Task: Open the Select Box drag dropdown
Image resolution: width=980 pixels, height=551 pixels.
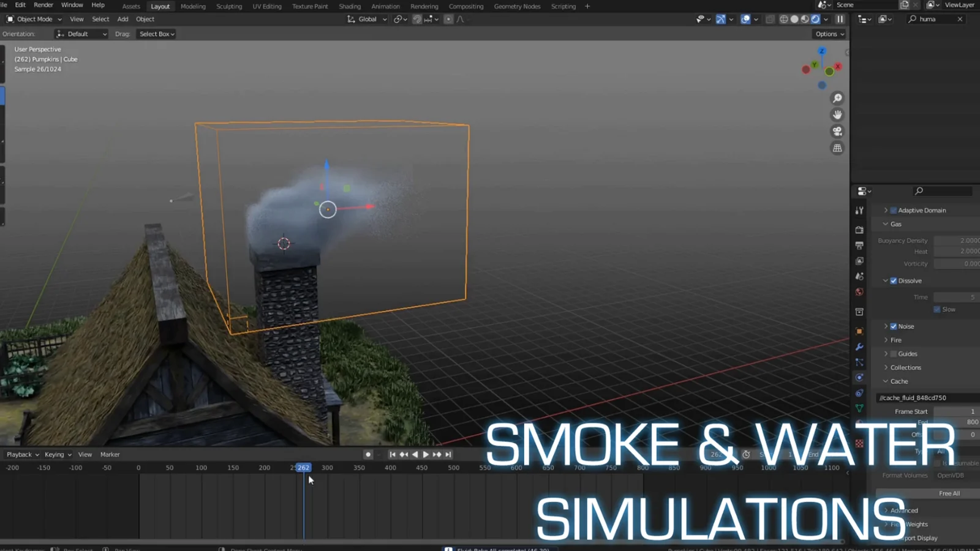Action: [156, 34]
